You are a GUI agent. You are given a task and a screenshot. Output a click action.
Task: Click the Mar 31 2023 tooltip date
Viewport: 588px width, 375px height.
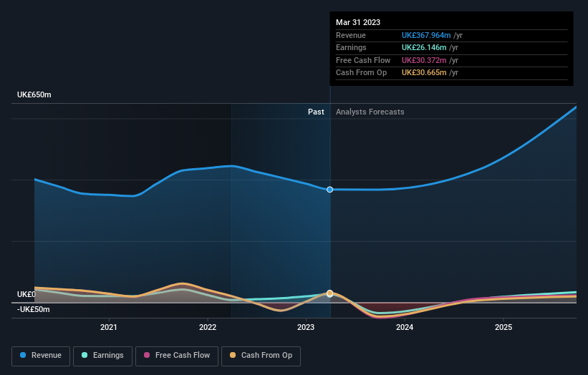[358, 22]
